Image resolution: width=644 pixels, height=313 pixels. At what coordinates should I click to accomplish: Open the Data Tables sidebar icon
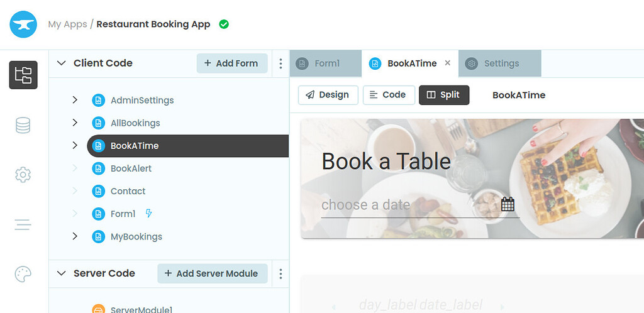(23, 125)
